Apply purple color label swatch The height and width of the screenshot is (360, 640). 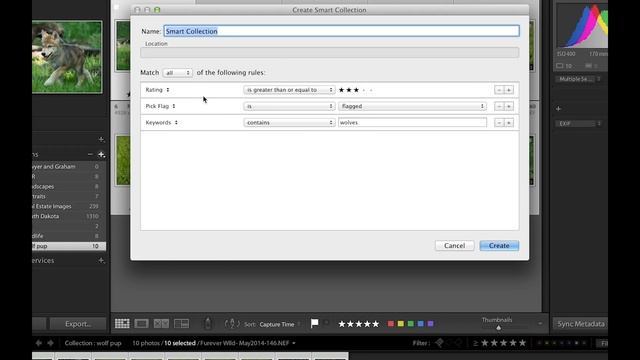tap(430, 324)
